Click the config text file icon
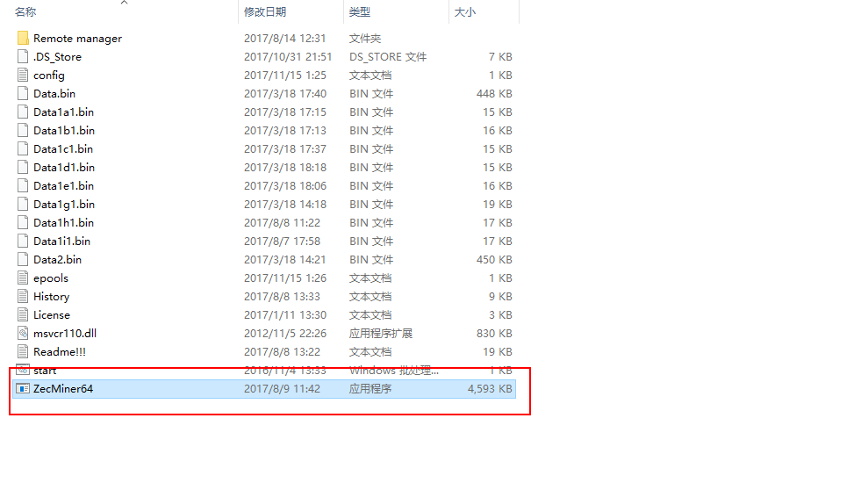 [23, 76]
